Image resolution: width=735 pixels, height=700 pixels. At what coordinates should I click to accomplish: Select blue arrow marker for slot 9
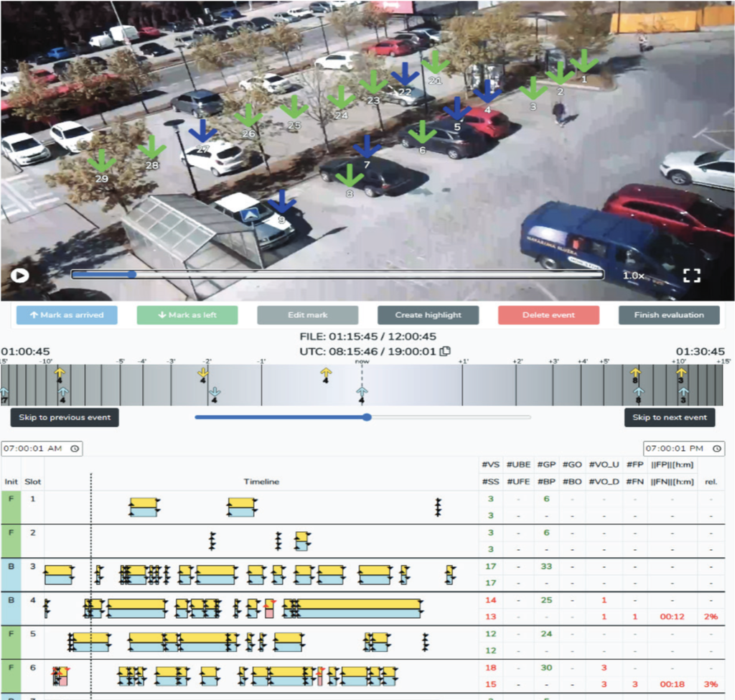(281, 201)
